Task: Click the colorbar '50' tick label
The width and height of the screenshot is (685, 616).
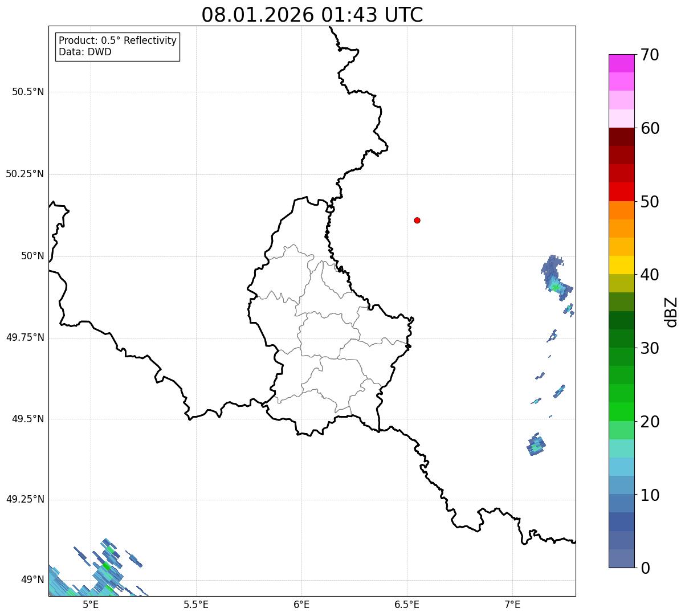Action: pyautogui.click(x=650, y=202)
